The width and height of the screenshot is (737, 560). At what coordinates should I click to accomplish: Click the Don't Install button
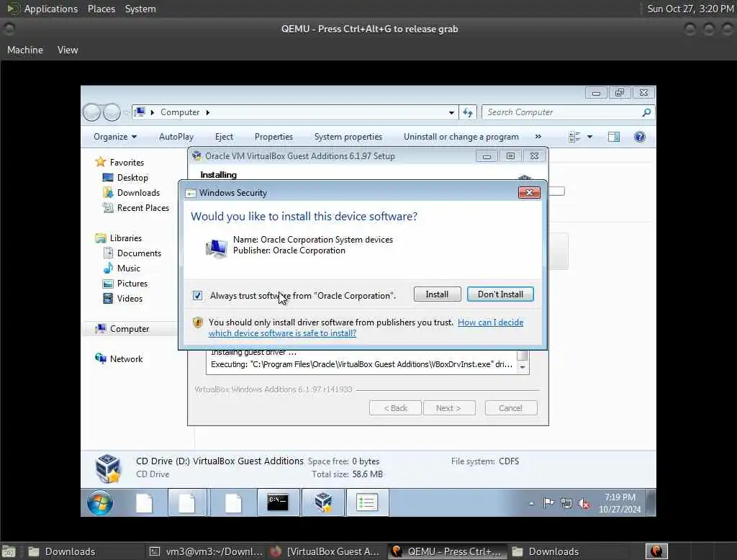pos(501,294)
